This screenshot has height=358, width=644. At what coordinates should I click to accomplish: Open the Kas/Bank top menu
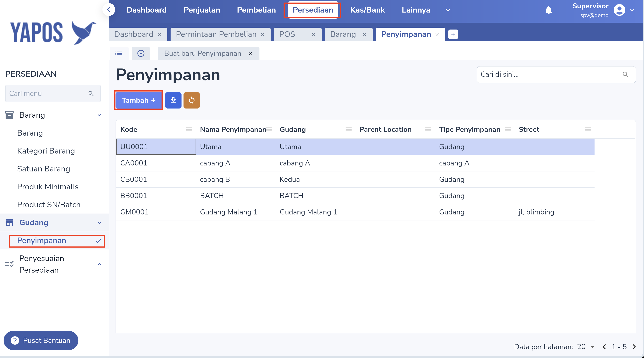tap(367, 10)
